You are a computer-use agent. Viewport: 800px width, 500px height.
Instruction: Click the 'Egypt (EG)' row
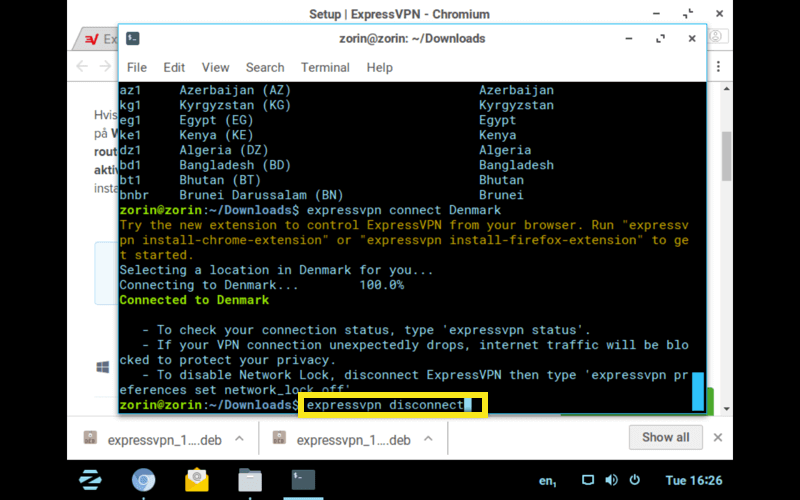click(x=318, y=120)
